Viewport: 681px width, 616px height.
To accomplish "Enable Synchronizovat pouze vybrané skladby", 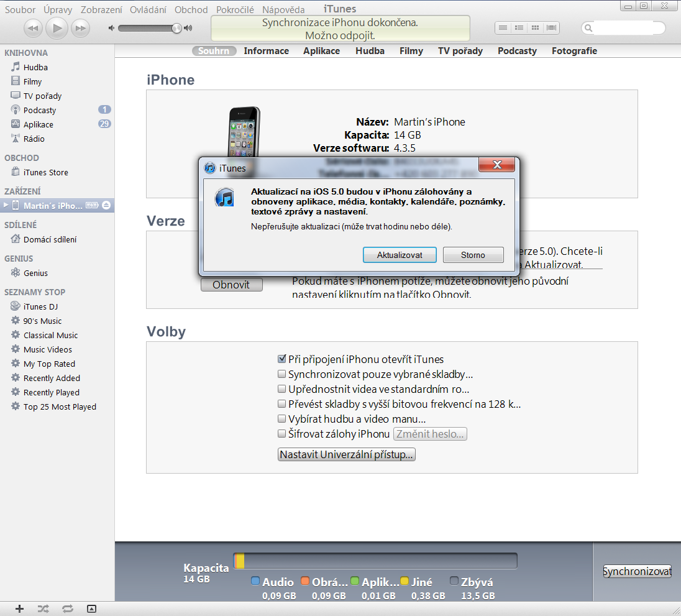I will click(282, 374).
